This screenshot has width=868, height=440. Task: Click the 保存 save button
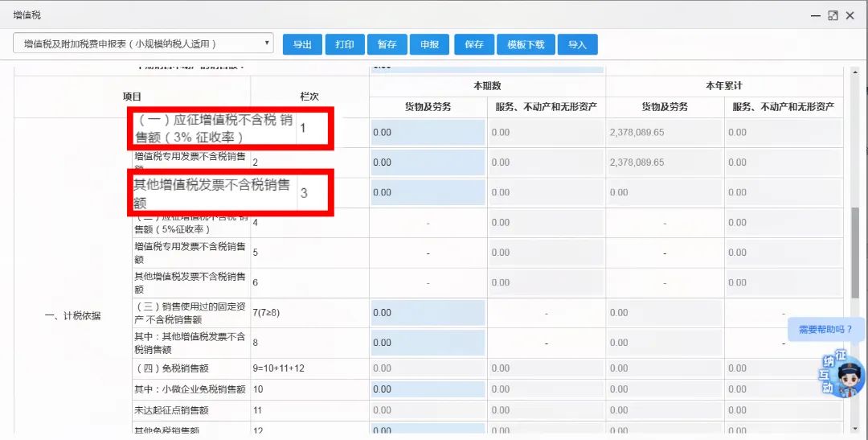pyautogui.click(x=473, y=45)
